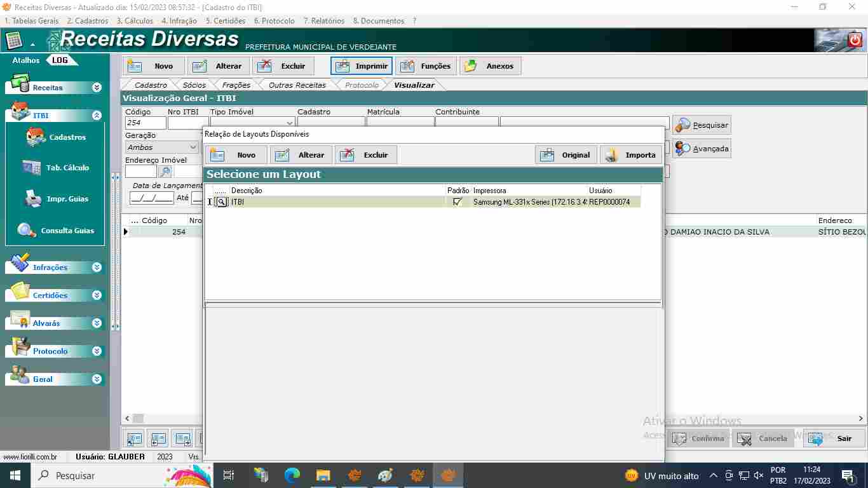Open the Tab. Cálculo sidebar icon
The image size is (868, 488).
coord(32,168)
